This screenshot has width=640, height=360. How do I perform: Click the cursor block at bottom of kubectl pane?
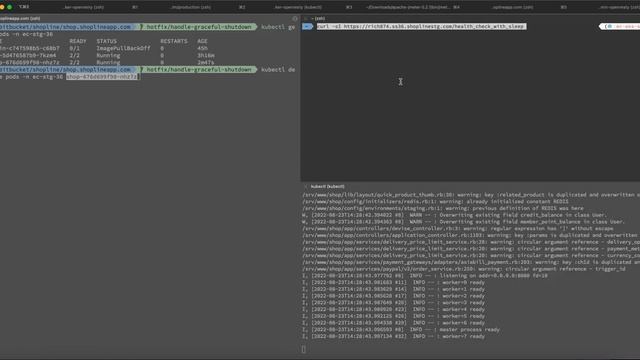point(304,349)
